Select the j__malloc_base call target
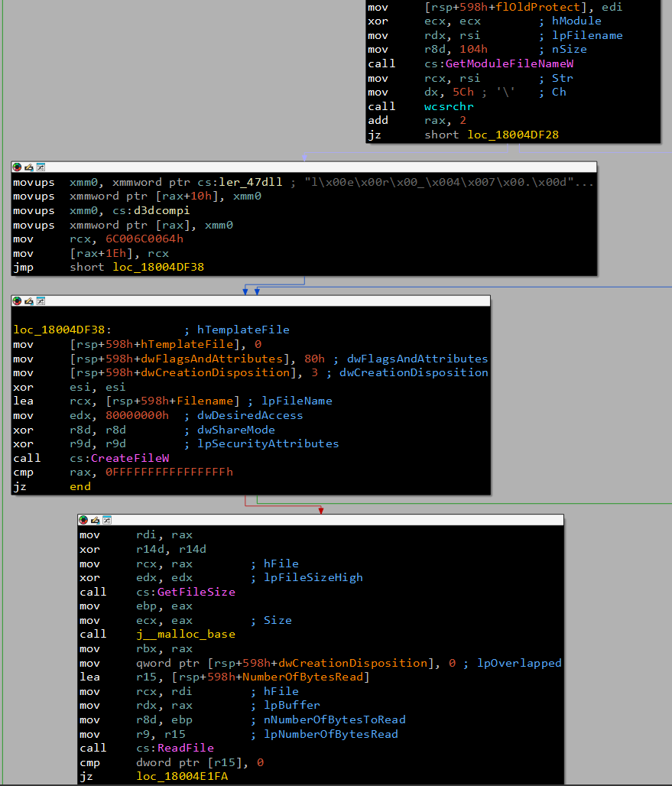The height and width of the screenshot is (786, 672). (x=186, y=634)
